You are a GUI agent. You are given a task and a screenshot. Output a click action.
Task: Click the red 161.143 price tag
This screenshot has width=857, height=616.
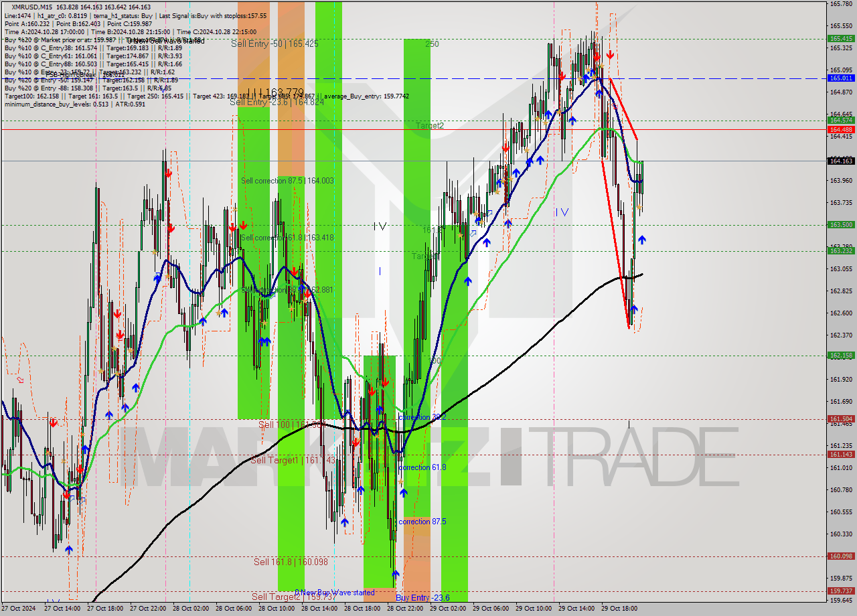coord(842,454)
